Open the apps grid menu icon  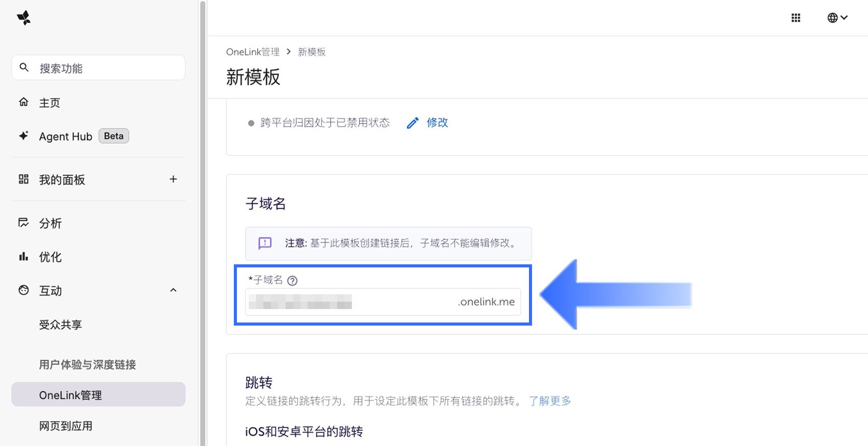(795, 18)
